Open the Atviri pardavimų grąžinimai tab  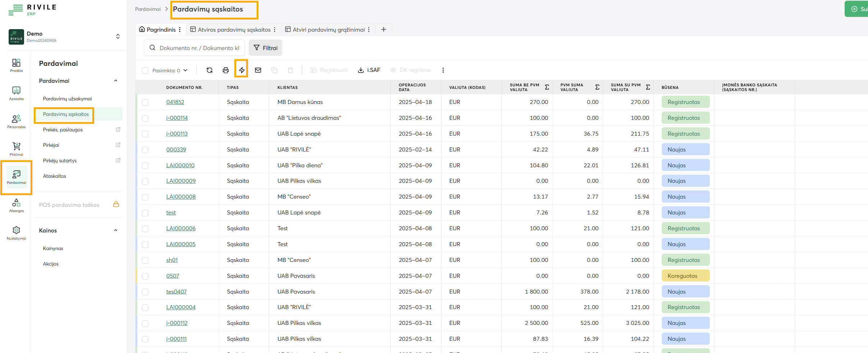click(x=328, y=30)
